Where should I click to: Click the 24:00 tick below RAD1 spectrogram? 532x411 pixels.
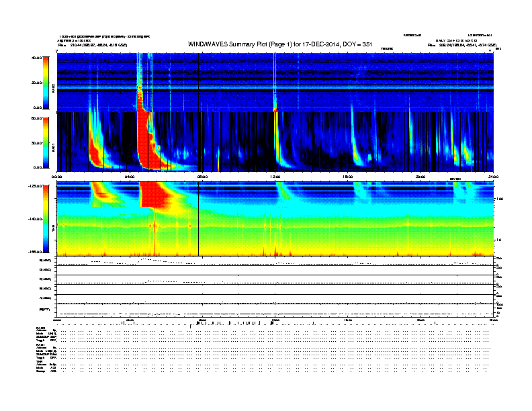pyautogui.click(x=493, y=177)
